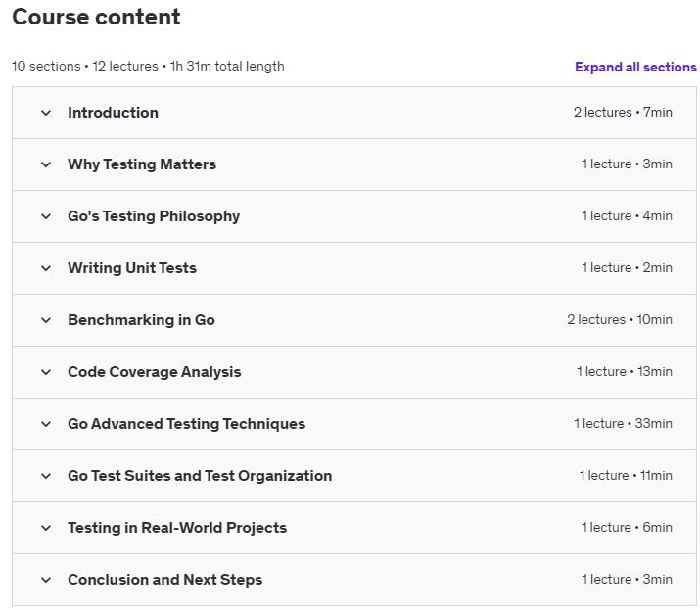Image resolution: width=700 pixels, height=611 pixels.
Task: Click the Expand all sections link
Action: [x=635, y=67]
